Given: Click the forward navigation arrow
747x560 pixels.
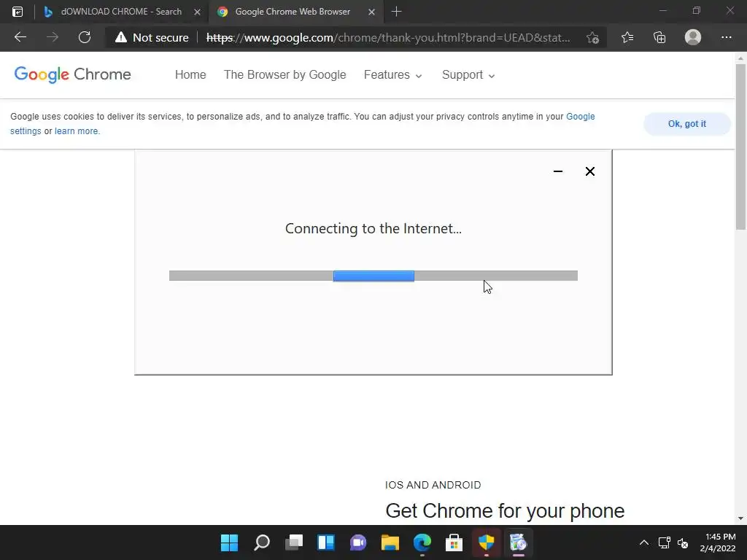Looking at the screenshot, I should pos(53,37).
